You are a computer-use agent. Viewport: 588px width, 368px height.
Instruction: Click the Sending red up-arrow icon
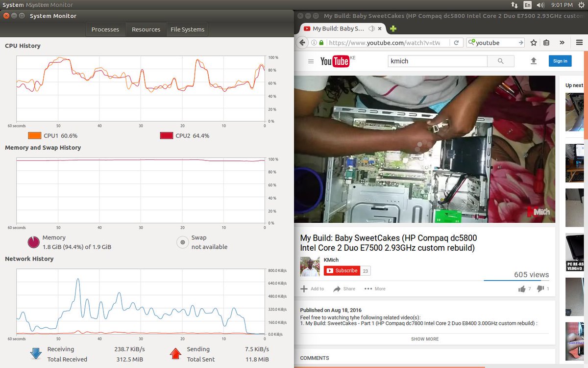click(175, 353)
